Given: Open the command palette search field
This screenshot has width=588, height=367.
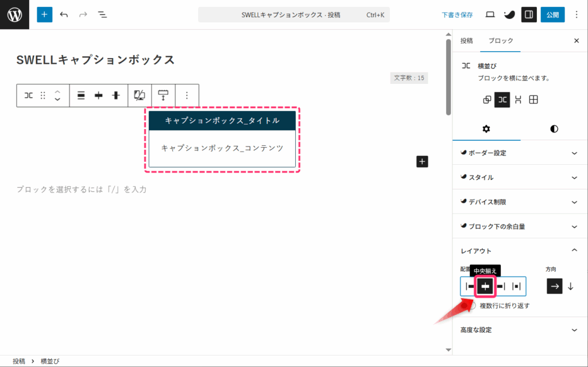Looking at the screenshot, I should tap(293, 15).
